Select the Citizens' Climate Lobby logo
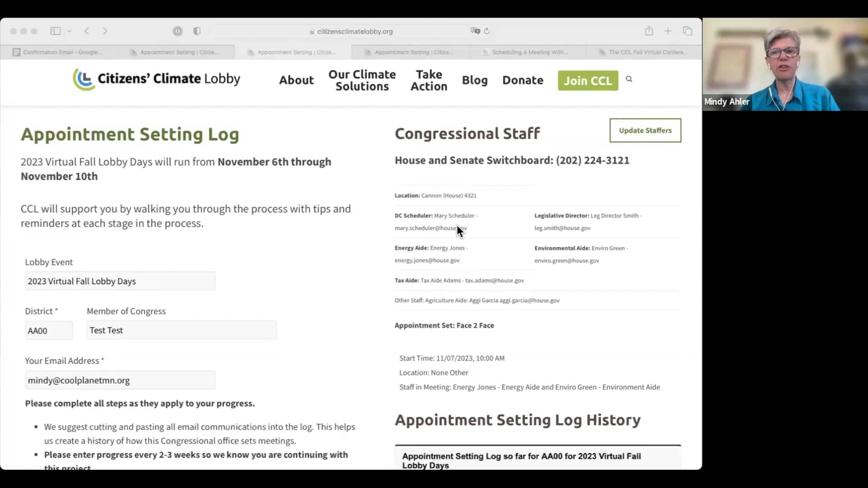The width and height of the screenshot is (868, 488). tap(156, 79)
